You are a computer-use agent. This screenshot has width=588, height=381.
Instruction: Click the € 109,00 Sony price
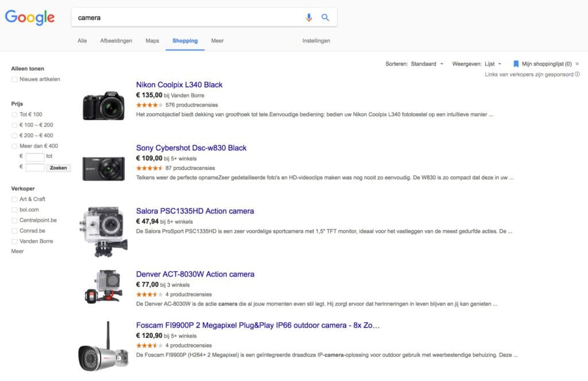tap(149, 159)
